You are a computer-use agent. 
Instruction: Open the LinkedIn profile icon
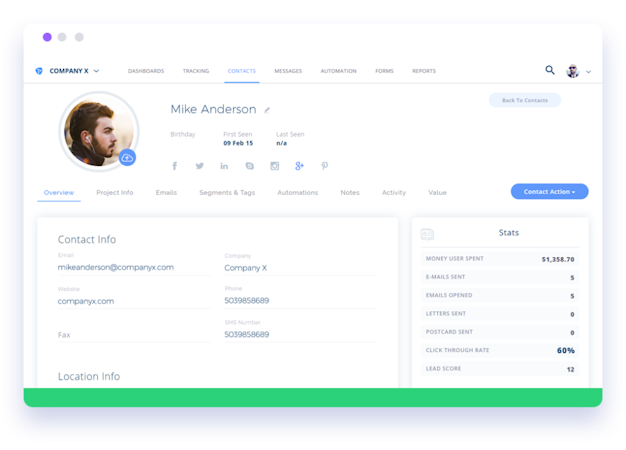pyautogui.click(x=224, y=166)
